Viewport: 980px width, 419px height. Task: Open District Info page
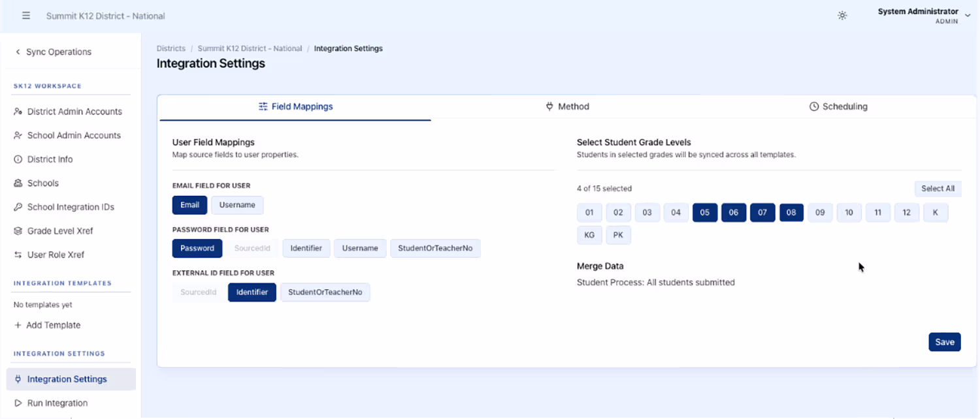71,159
